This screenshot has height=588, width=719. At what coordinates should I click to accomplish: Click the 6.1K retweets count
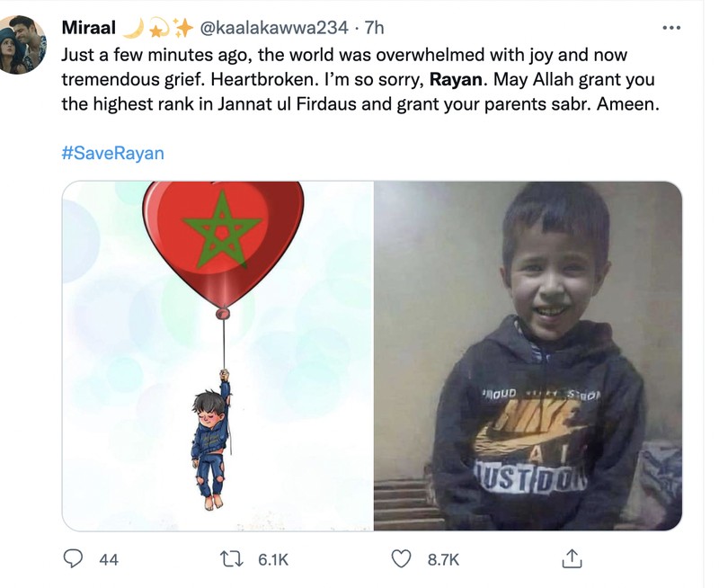[x=272, y=559]
